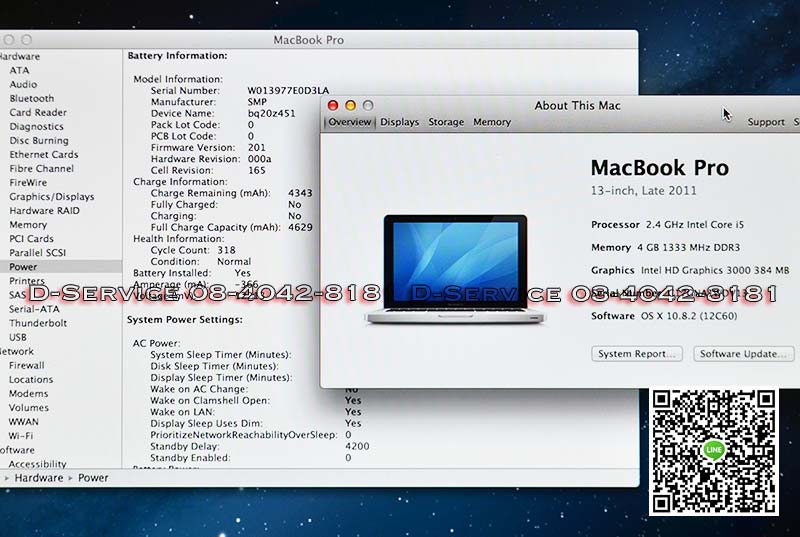Click Full Charge Capacity value 4629
The width and height of the screenshot is (800, 537).
[x=300, y=227]
